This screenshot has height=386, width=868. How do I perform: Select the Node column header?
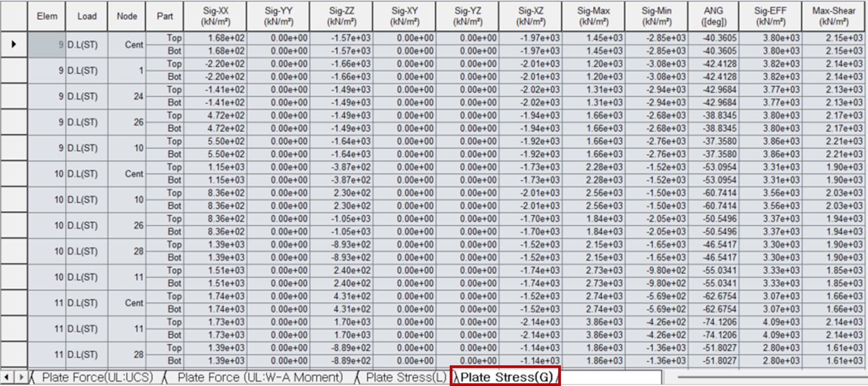coord(127,16)
